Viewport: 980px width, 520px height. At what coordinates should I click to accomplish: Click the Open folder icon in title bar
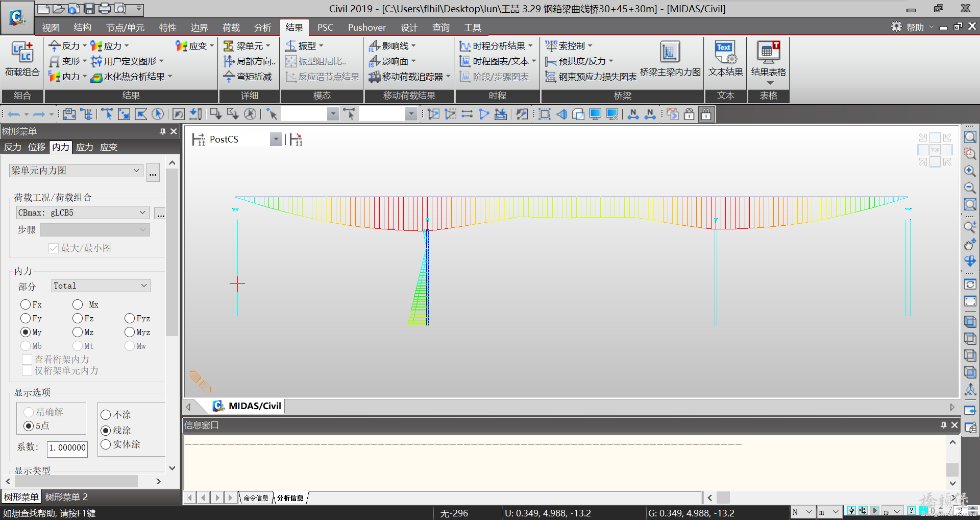pos(59,9)
